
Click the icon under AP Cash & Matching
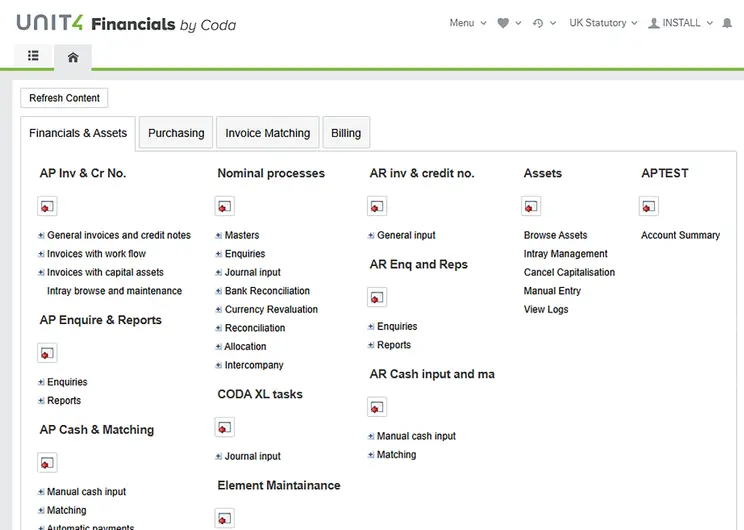coord(47,463)
